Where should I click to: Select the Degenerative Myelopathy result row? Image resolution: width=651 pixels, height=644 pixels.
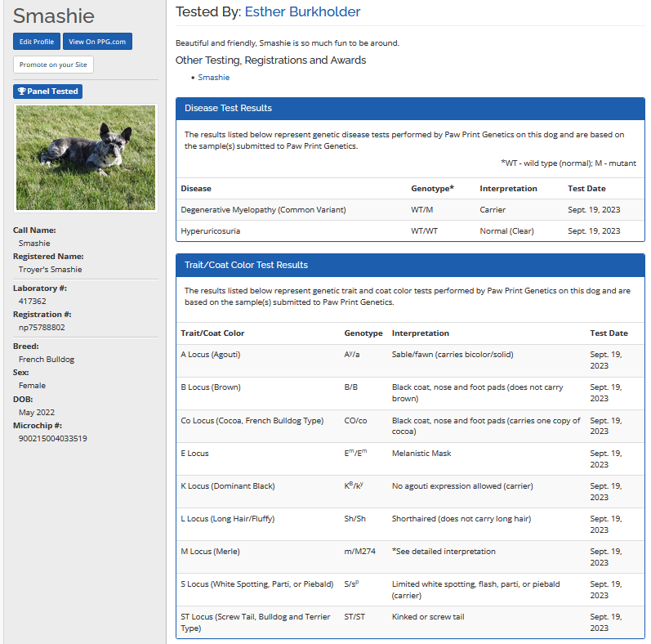pos(410,210)
